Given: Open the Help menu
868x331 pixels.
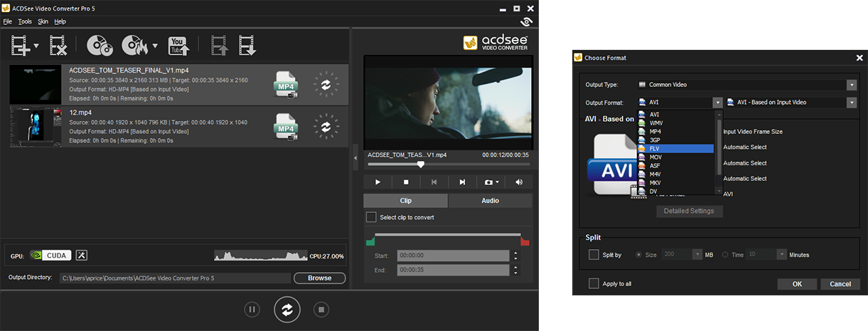Looking at the screenshot, I should tap(60, 22).
